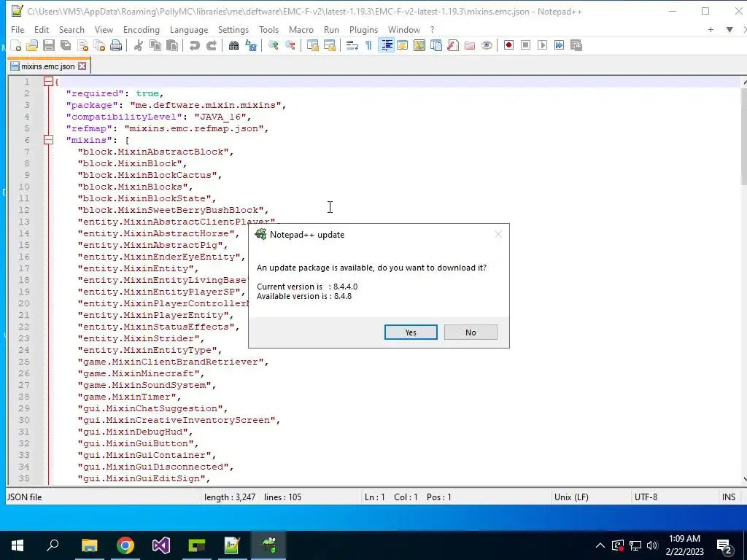Open the Function List panel icon
Screen dimensions: 747x560
point(452,45)
